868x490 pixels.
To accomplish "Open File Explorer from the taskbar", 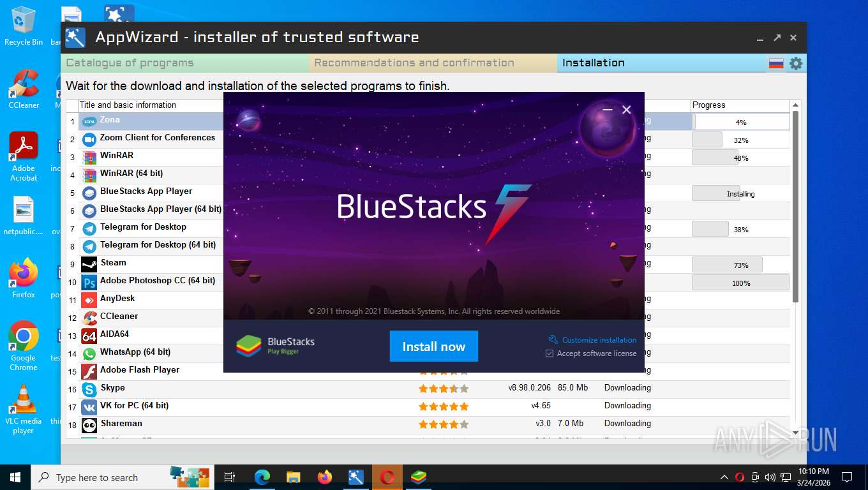I will click(x=294, y=477).
